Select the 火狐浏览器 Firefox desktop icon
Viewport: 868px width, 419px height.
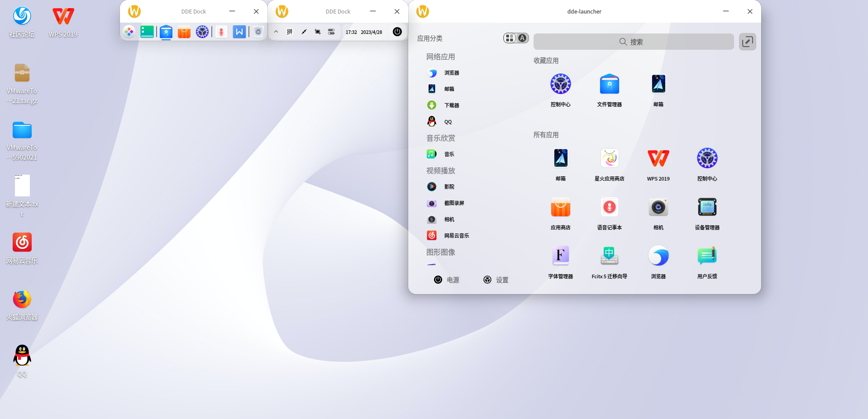22,305
